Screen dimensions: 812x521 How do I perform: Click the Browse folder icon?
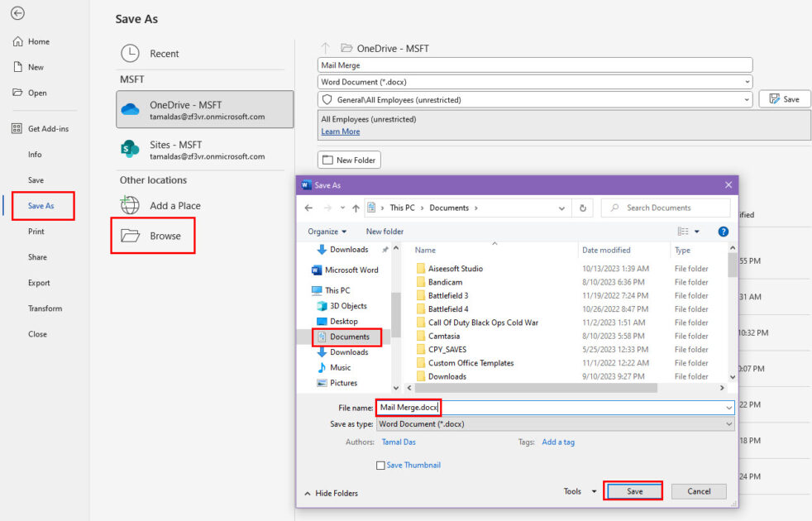coord(130,236)
